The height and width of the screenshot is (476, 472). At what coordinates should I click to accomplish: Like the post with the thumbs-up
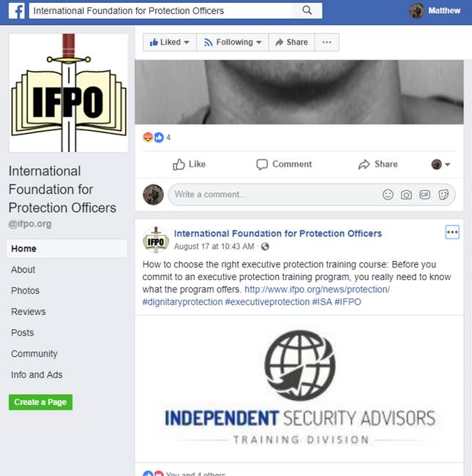pos(190,165)
